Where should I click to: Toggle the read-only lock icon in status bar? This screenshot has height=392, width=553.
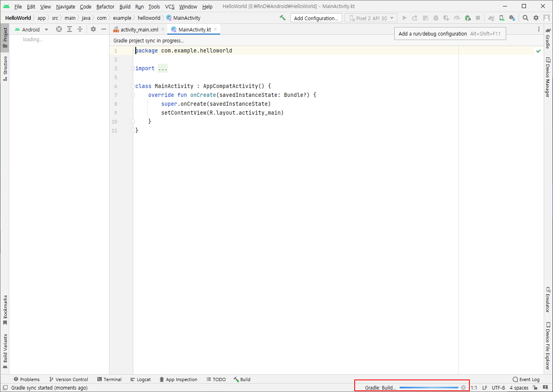coord(535,388)
